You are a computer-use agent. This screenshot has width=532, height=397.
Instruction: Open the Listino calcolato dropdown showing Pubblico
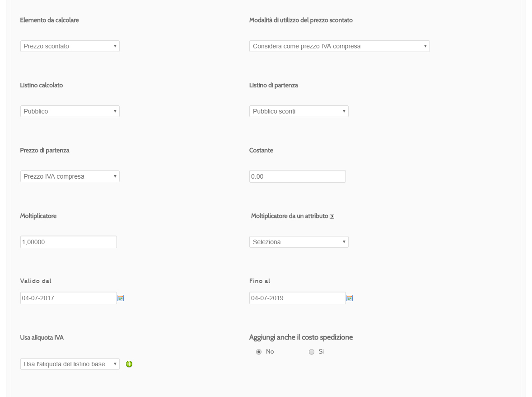click(x=70, y=111)
